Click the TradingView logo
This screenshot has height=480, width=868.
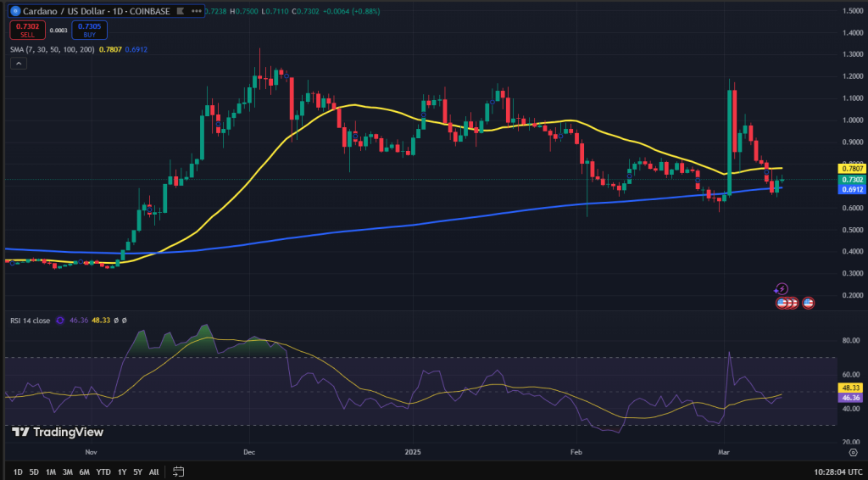pyautogui.click(x=58, y=432)
